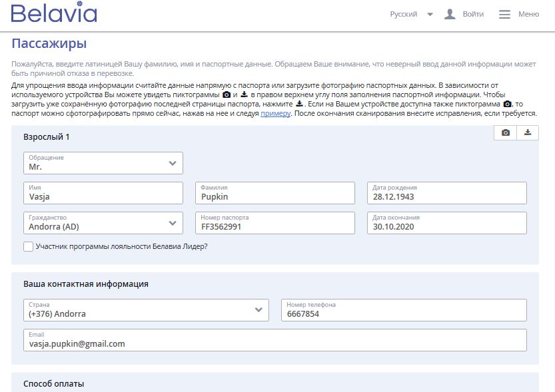Click the Belavia logo
555x392 pixels.
[x=54, y=14]
